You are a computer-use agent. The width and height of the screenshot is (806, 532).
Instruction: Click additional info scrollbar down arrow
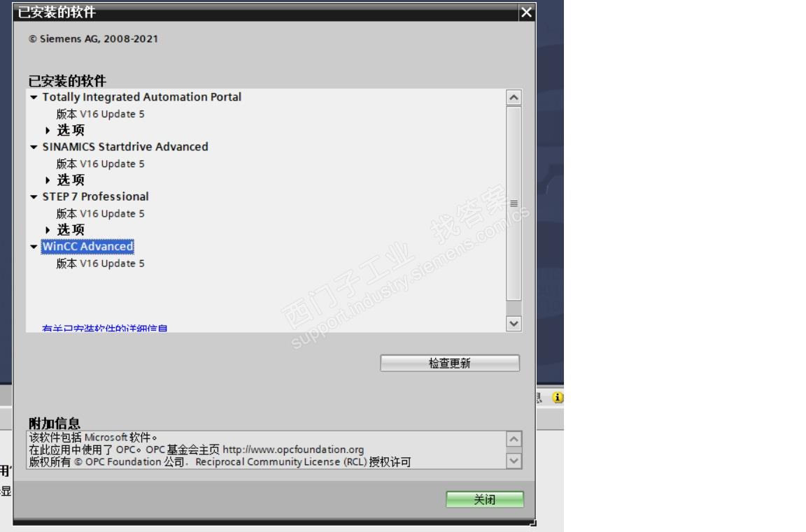point(514,461)
